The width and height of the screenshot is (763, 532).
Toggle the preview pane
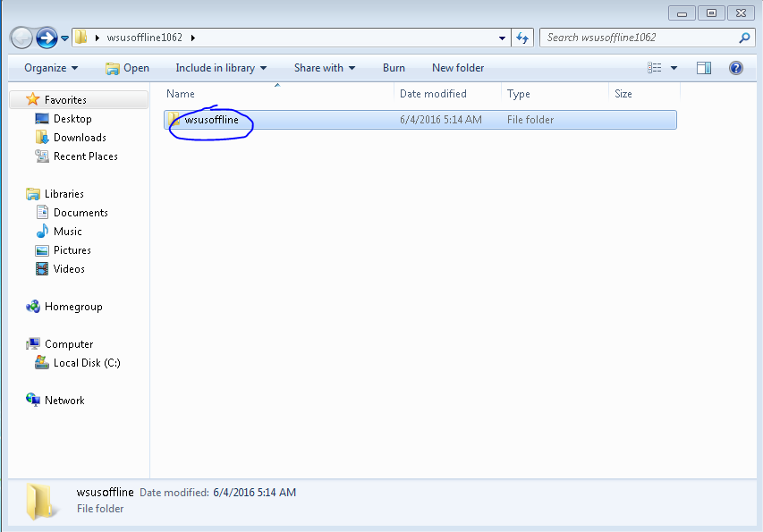pos(704,68)
